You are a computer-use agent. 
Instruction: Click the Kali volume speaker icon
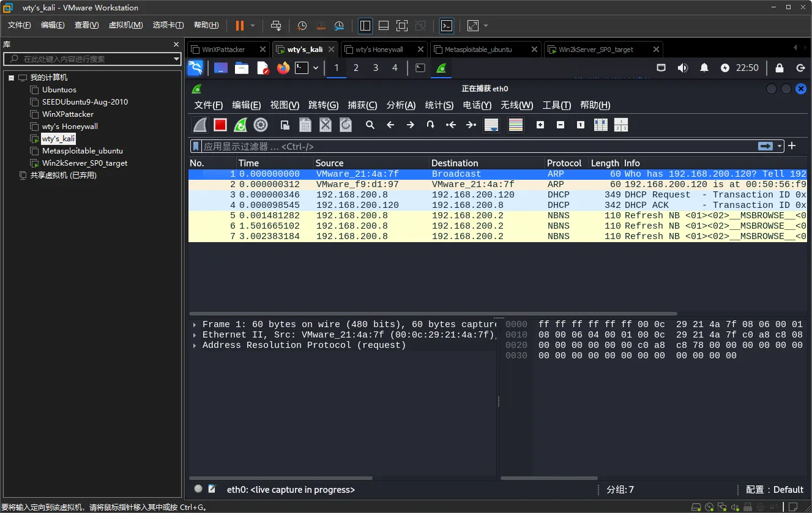coord(683,68)
